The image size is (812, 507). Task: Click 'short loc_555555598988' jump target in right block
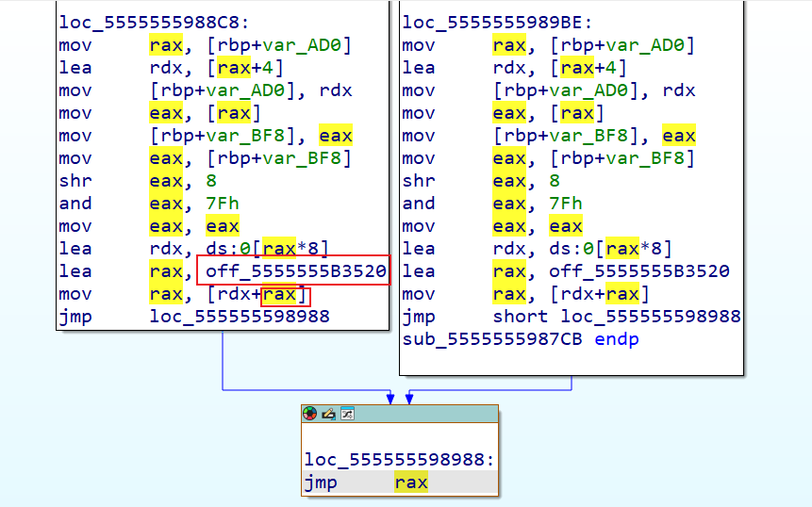(x=617, y=317)
